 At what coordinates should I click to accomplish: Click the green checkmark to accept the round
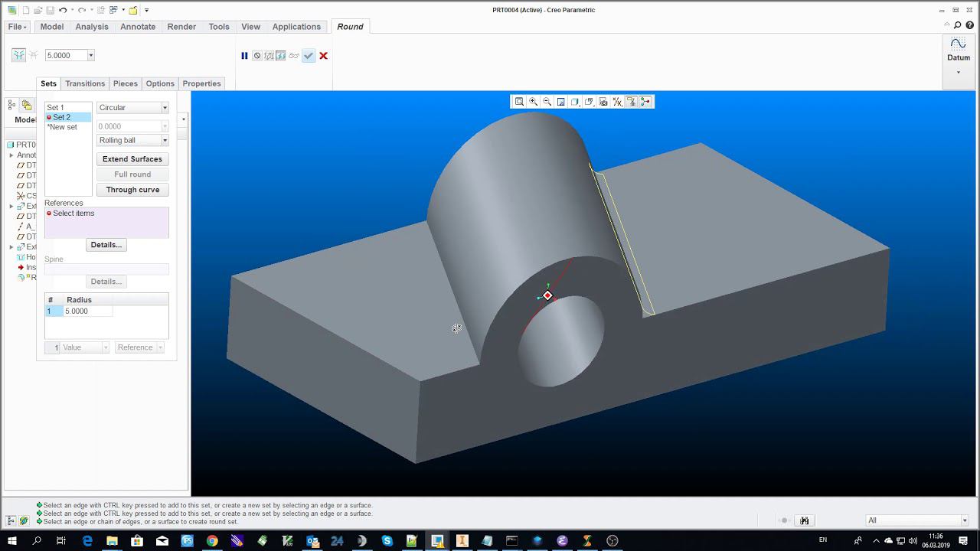click(309, 56)
